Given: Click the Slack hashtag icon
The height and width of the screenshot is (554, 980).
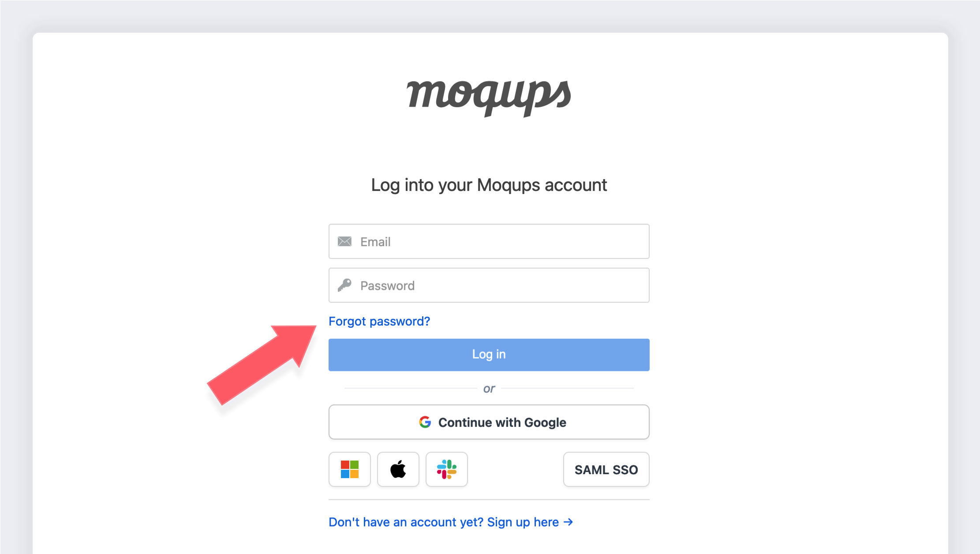Looking at the screenshot, I should click(446, 469).
